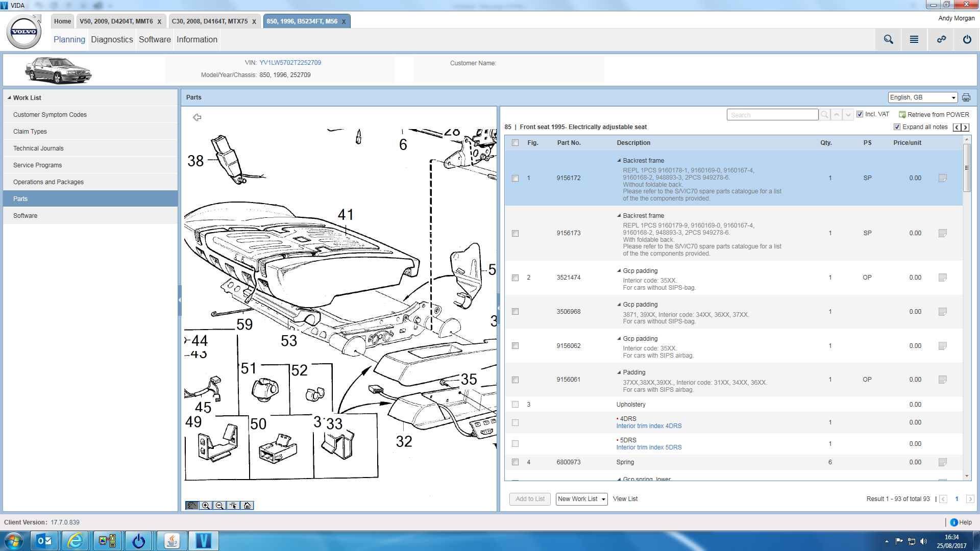Click the volume icon in the system tray

click(x=923, y=541)
